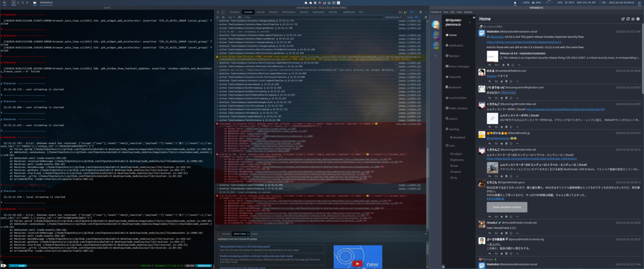Click the Show more button on まりなっぴ post
Screen dimensions: 644x269
(x=508, y=93)
